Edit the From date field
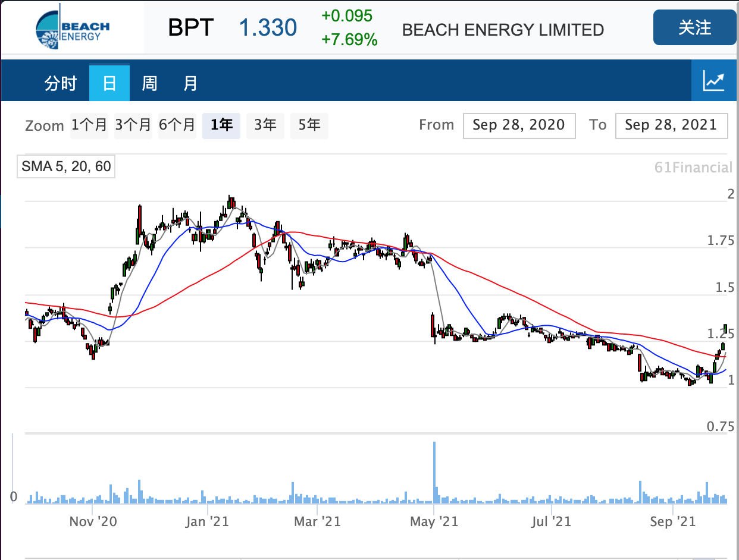The height and width of the screenshot is (560, 739). pyautogui.click(x=519, y=125)
